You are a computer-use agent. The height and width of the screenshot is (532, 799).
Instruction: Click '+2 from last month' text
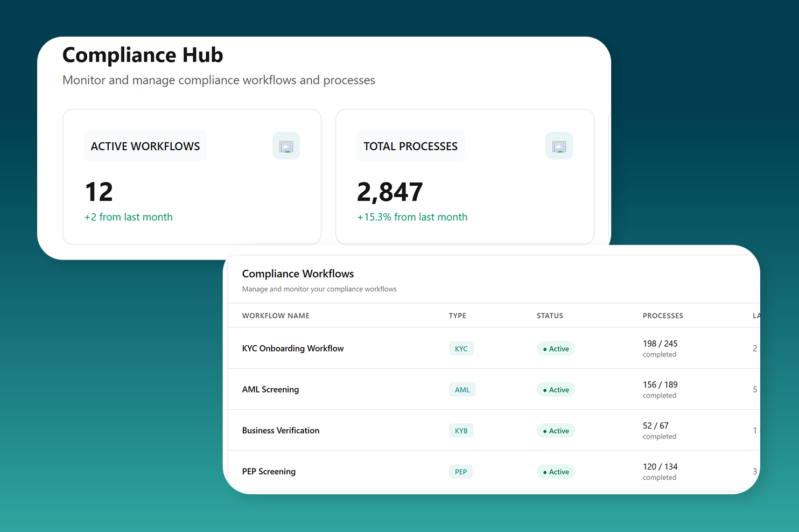pyautogui.click(x=128, y=217)
